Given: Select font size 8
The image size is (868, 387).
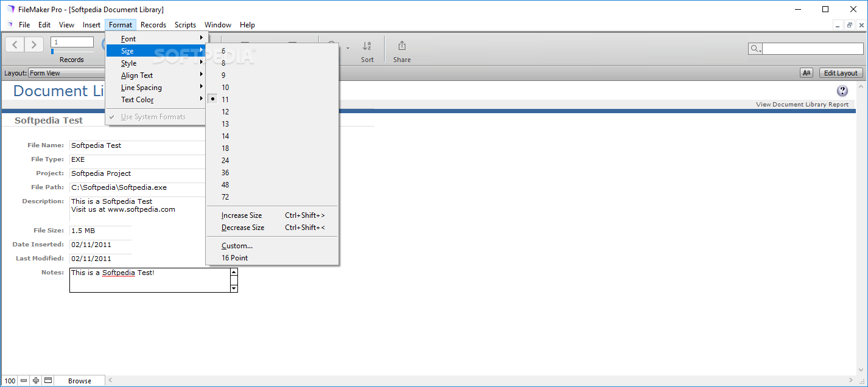Looking at the screenshot, I should click(272, 63).
